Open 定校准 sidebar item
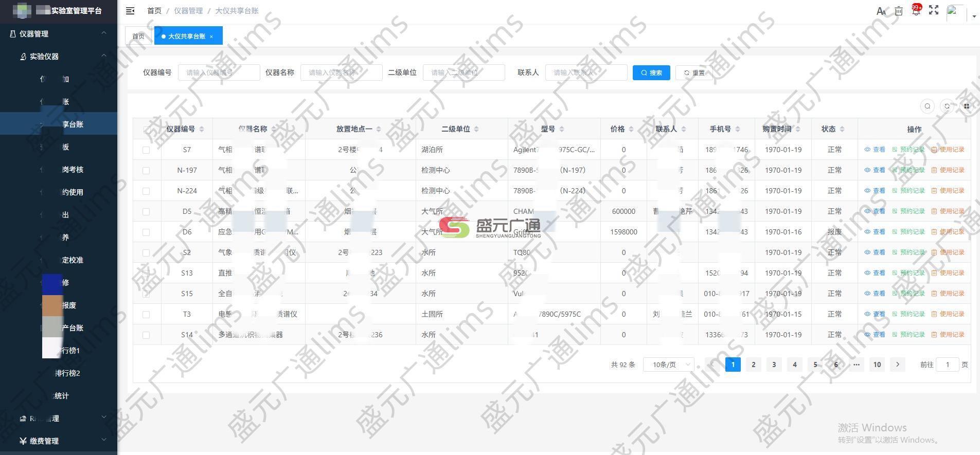Viewport: 980px width, 455px height. point(59,260)
